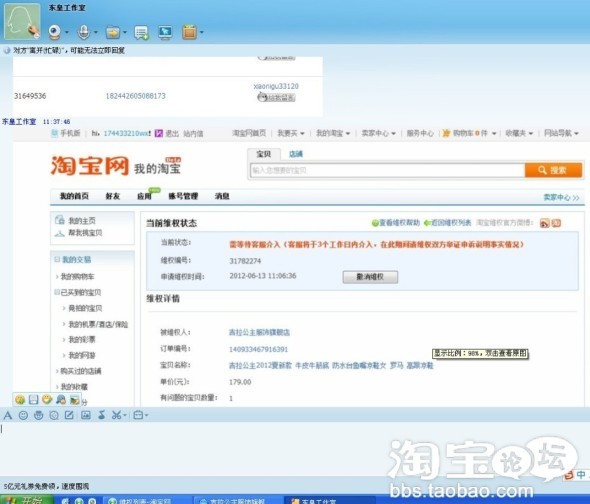The image size is (590, 504).
Task: Click the handwriting pencil-pad icon
Action: [x=69, y=415]
